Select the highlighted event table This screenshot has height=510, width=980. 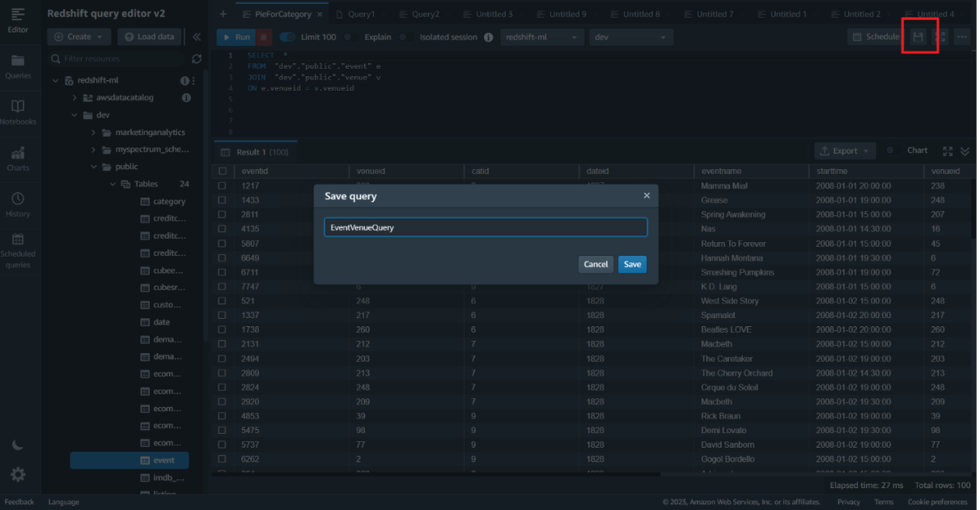point(129,461)
